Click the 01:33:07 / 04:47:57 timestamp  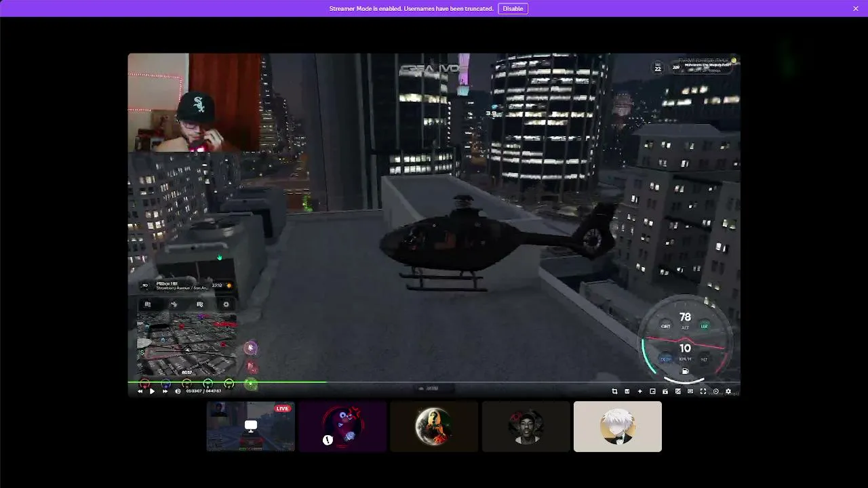(x=204, y=391)
